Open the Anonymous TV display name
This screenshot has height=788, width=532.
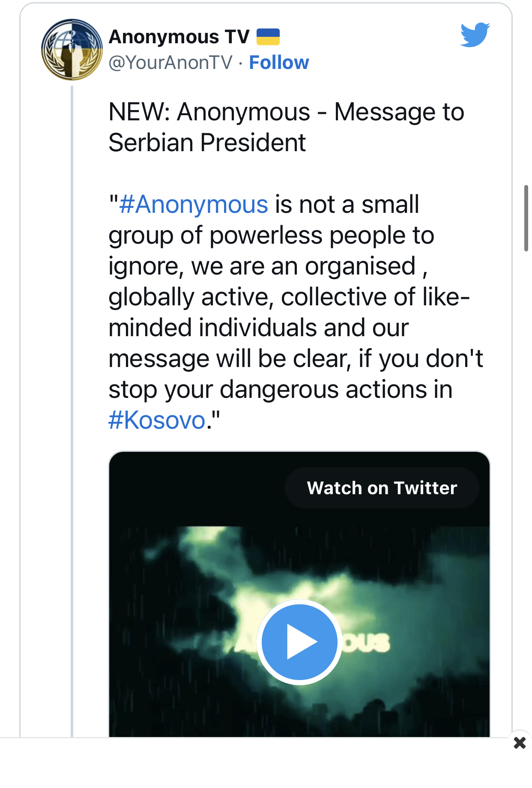pos(179,37)
